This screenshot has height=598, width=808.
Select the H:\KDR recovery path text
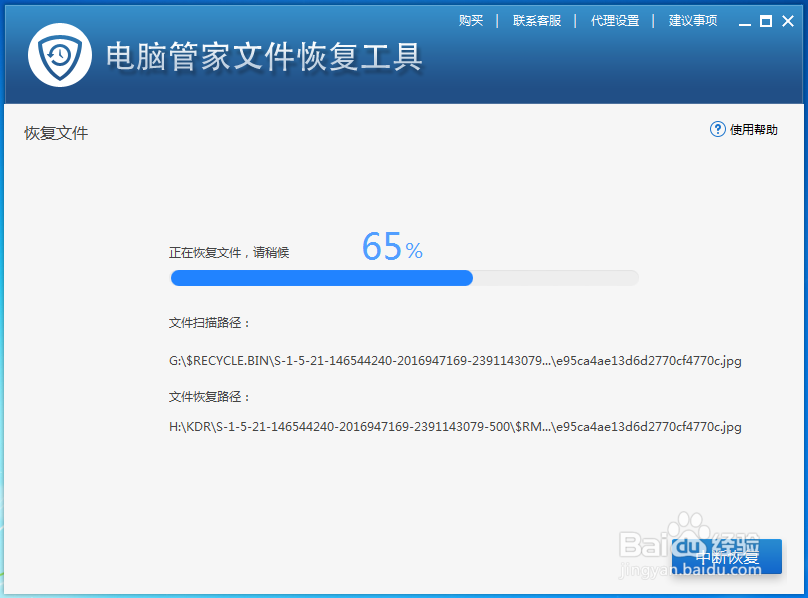pyautogui.click(x=455, y=427)
